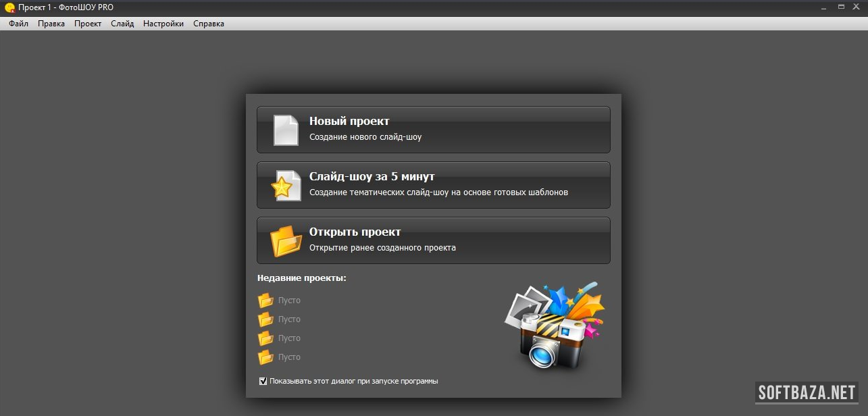The height and width of the screenshot is (416, 868).
Task: Click the blank page icon for Новый проект
Action: [285, 130]
